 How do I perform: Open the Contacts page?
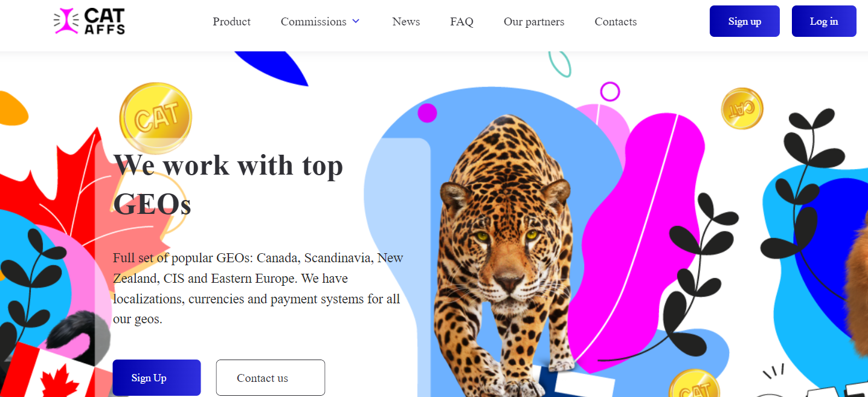pyautogui.click(x=616, y=22)
